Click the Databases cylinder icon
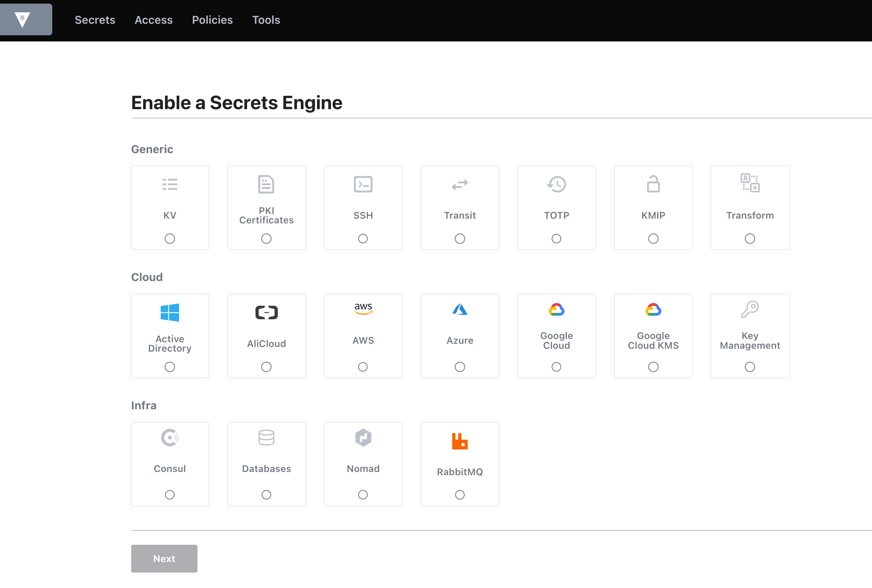 point(266,438)
